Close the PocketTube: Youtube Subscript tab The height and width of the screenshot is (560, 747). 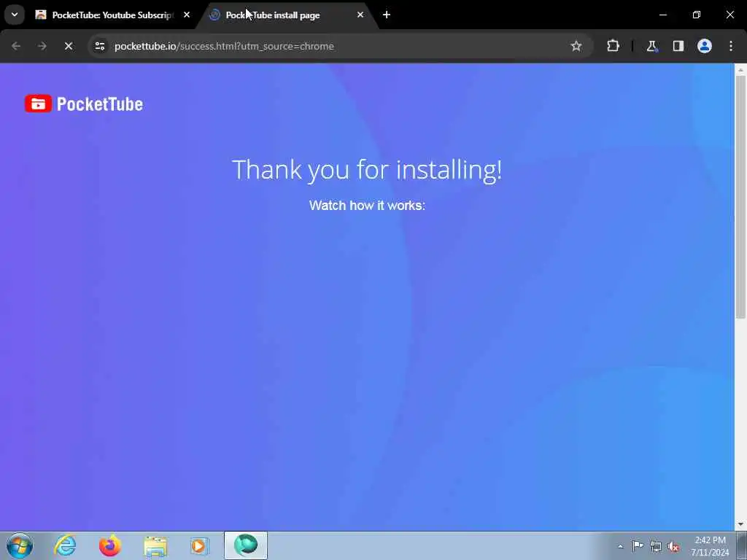point(187,15)
